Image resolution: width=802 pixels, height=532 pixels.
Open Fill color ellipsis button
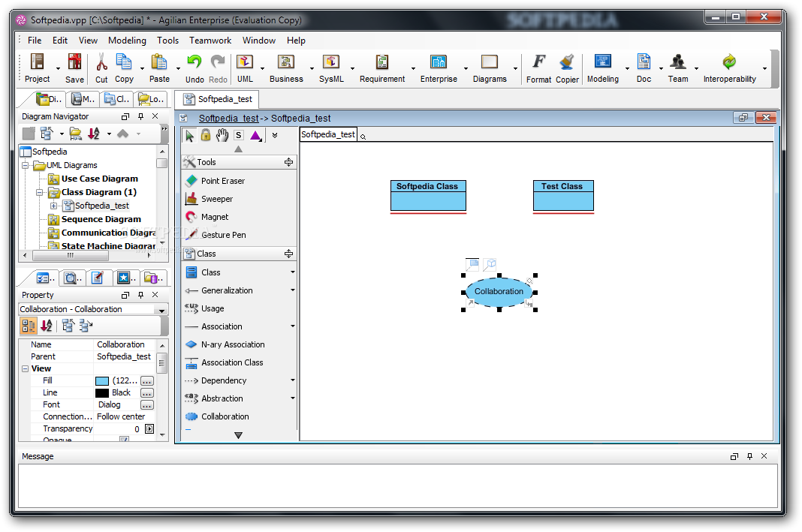tap(146, 380)
